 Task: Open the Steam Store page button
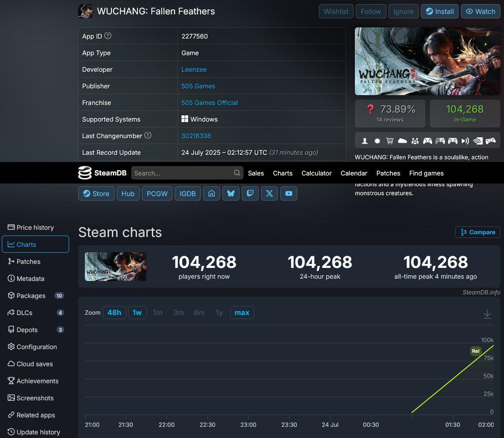point(96,193)
